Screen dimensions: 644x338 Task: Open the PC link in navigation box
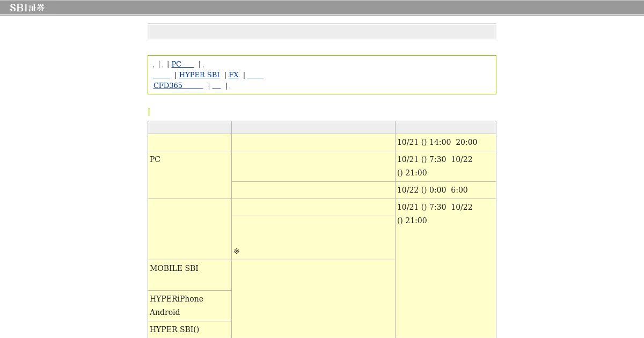point(182,64)
